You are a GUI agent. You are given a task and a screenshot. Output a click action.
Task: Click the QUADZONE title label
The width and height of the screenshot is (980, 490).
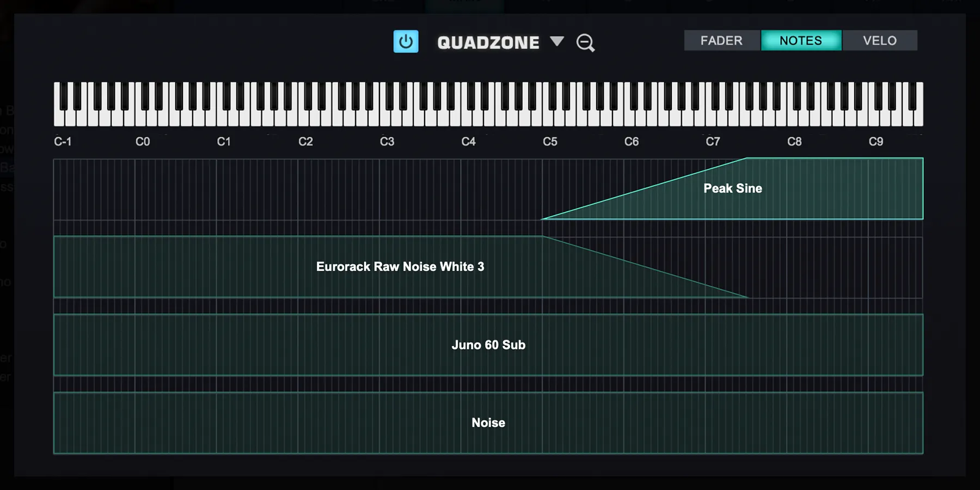pos(488,42)
